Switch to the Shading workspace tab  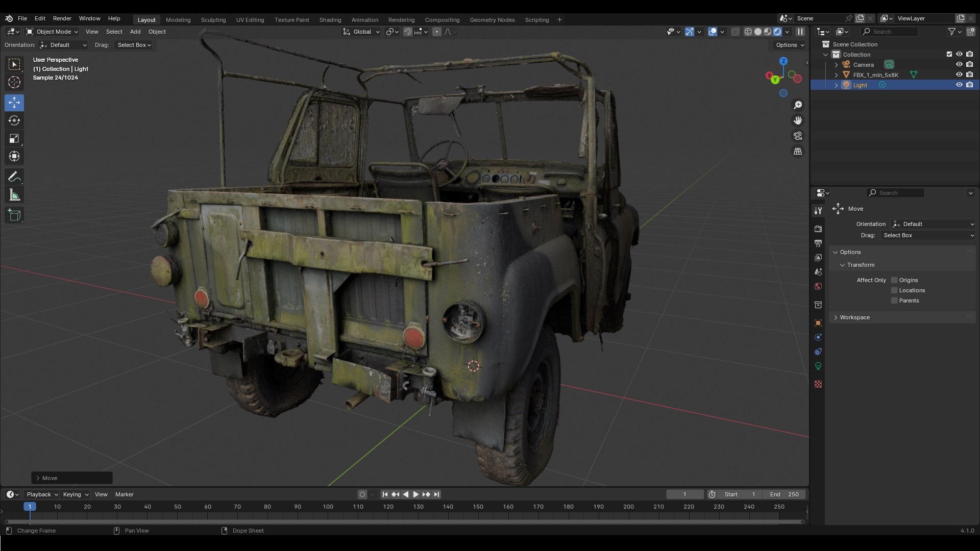[330, 20]
